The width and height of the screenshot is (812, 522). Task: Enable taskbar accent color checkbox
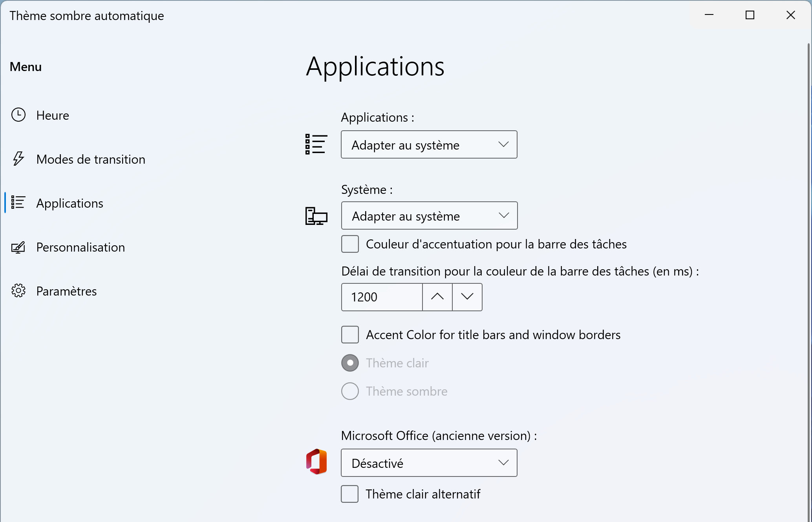pyautogui.click(x=350, y=244)
